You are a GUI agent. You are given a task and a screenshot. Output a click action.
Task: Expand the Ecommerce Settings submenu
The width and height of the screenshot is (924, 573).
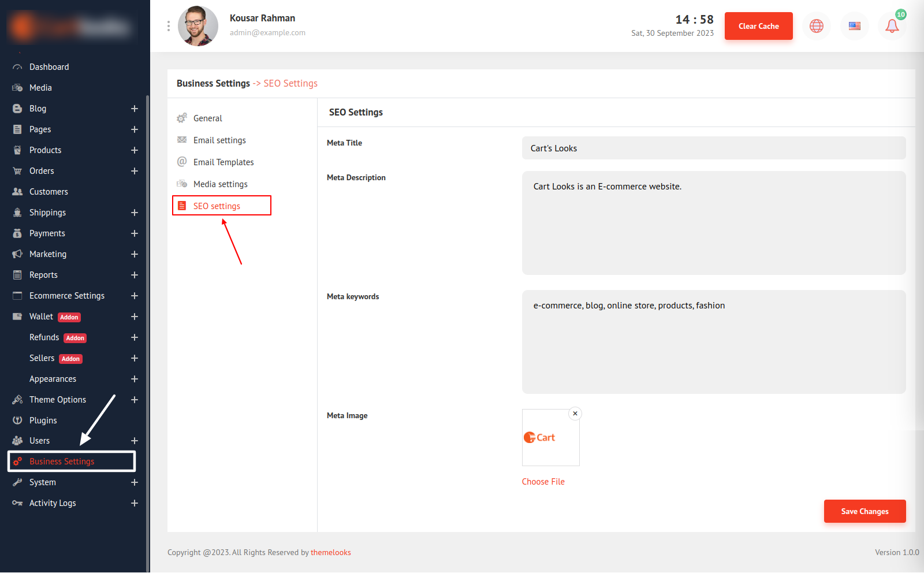click(134, 296)
